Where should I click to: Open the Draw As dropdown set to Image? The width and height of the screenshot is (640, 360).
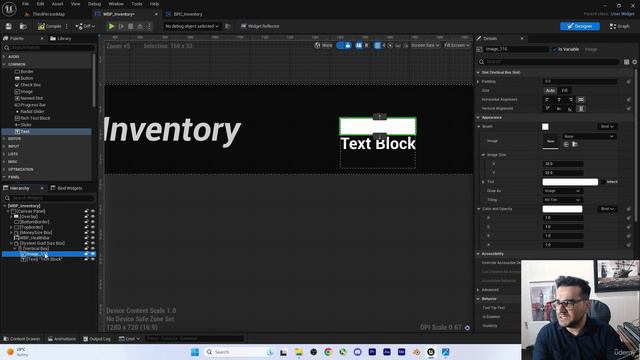[x=562, y=191]
